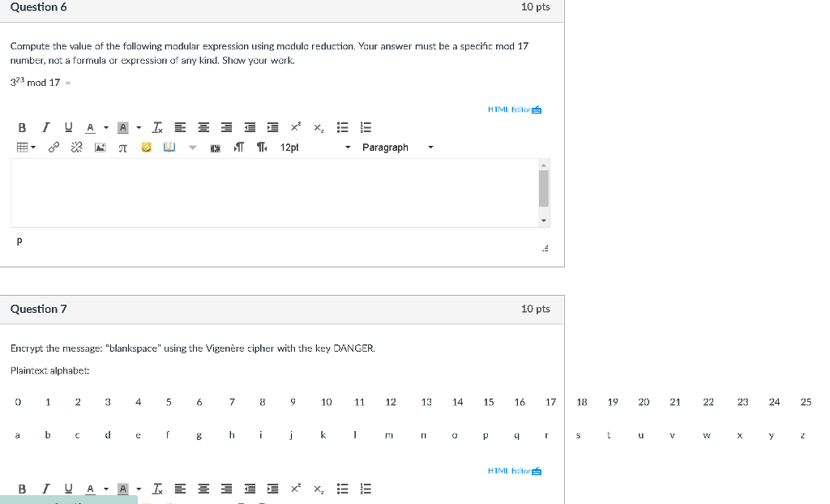Insert numbered list in Question 6 editor
This screenshot has height=504, width=830.
[x=366, y=127]
